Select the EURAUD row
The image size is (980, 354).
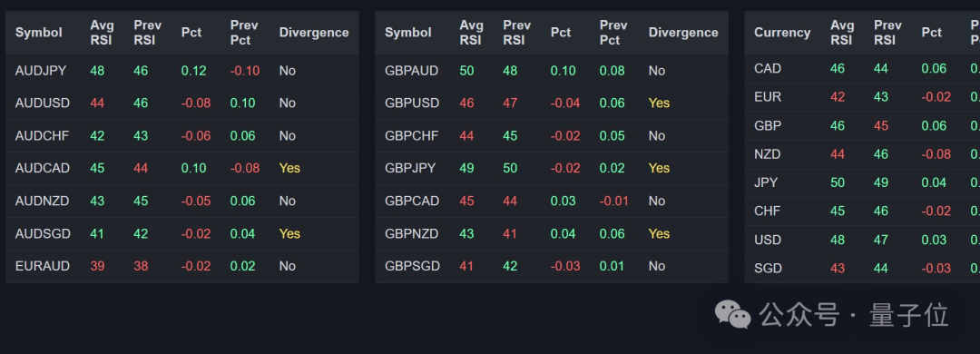tap(181, 267)
